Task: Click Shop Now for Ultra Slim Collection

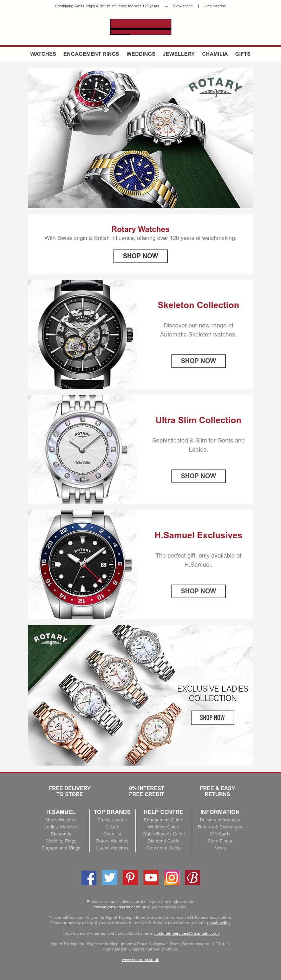Action: [x=198, y=476]
